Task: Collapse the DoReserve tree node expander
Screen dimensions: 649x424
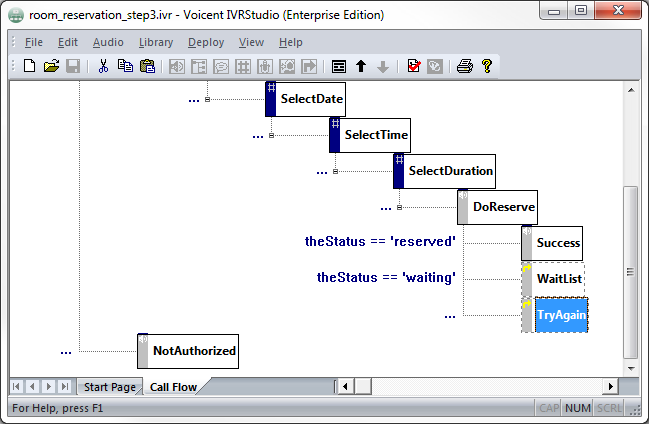Action: click(399, 208)
